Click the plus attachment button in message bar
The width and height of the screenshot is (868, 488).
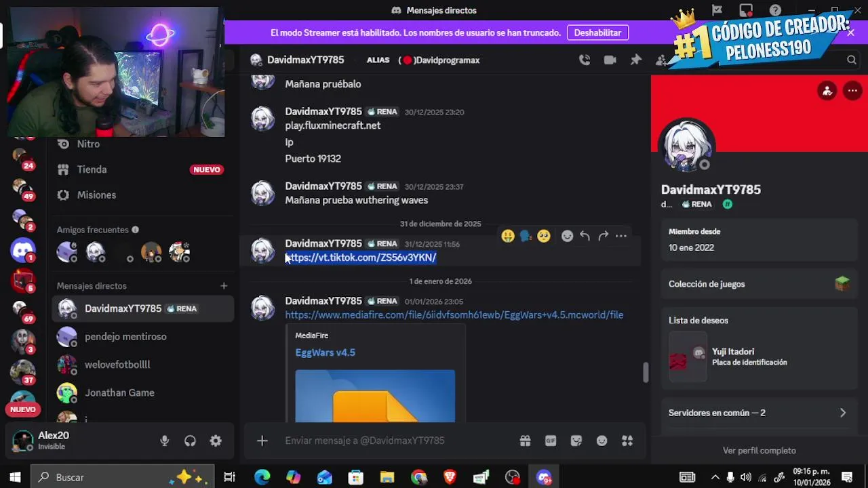[x=262, y=441]
